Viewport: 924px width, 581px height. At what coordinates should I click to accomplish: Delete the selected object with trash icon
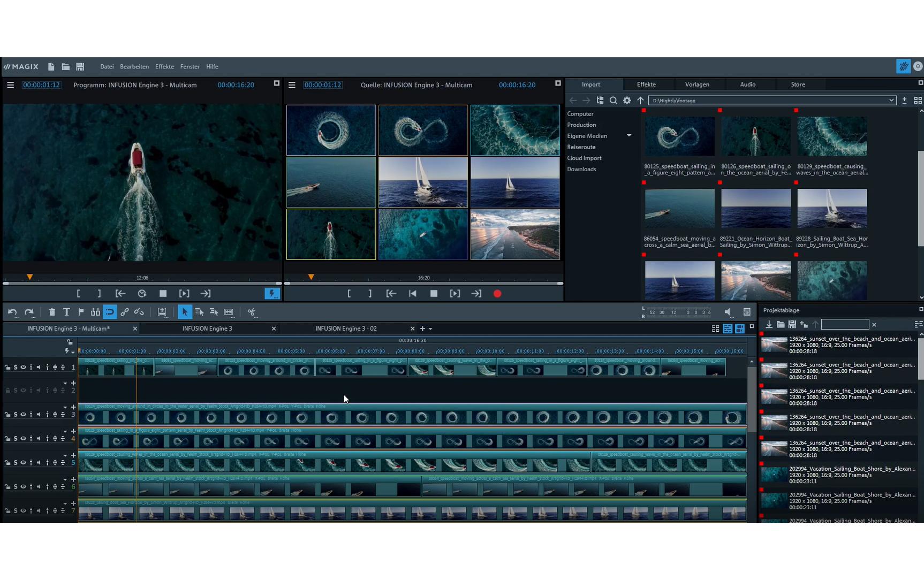pos(52,312)
